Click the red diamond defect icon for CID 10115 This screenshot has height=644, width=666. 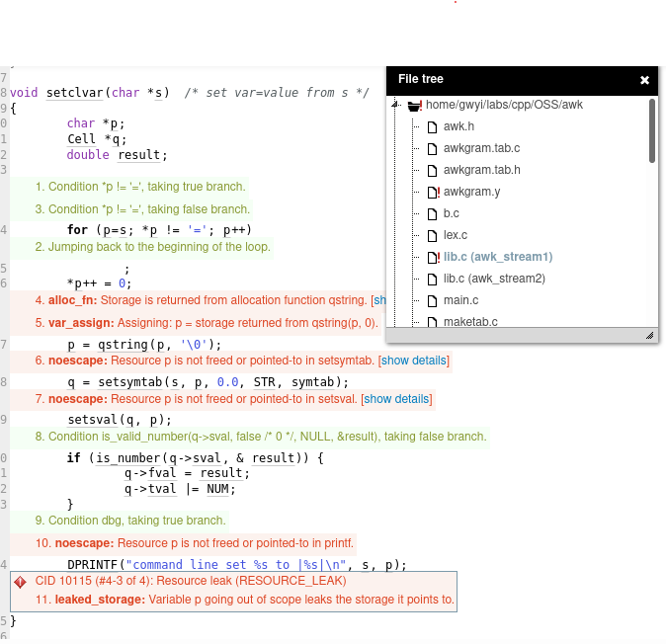tap(21, 582)
